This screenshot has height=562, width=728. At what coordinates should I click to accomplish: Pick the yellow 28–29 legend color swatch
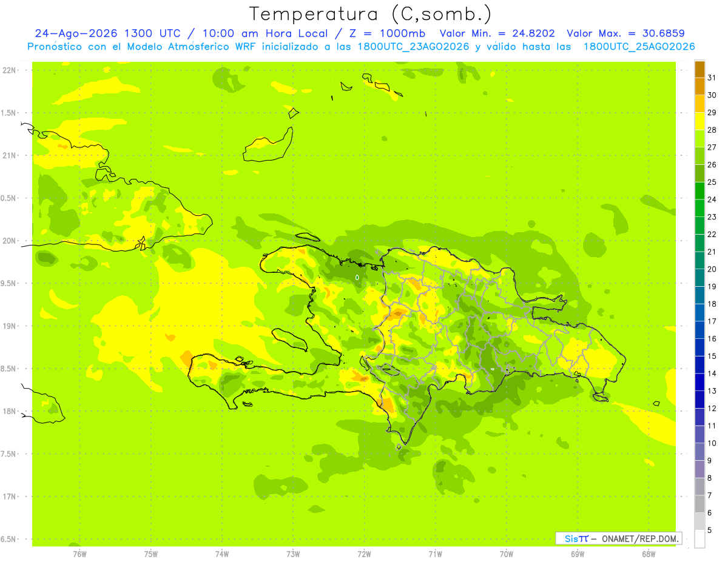click(x=699, y=121)
